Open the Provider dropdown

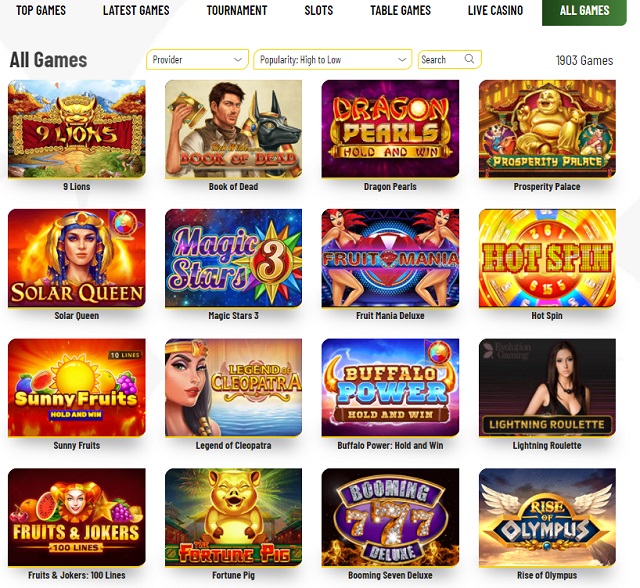click(x=197, y=60)
